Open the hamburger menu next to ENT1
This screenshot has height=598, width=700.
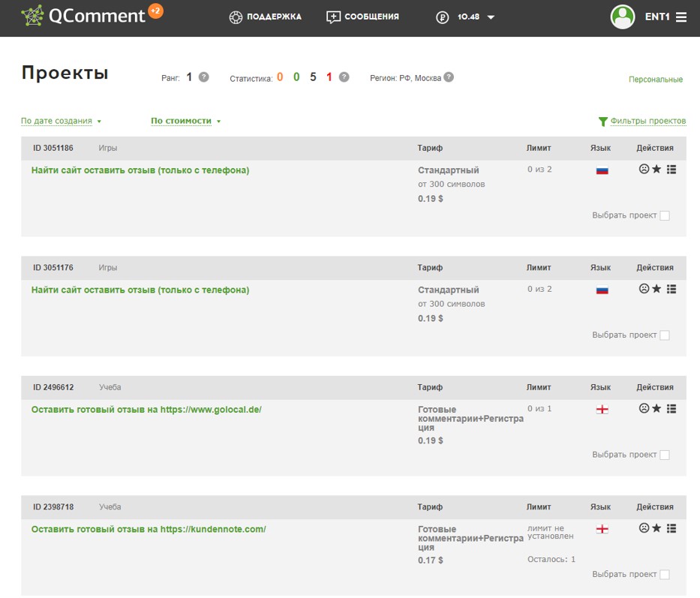(x=680, y=17)
